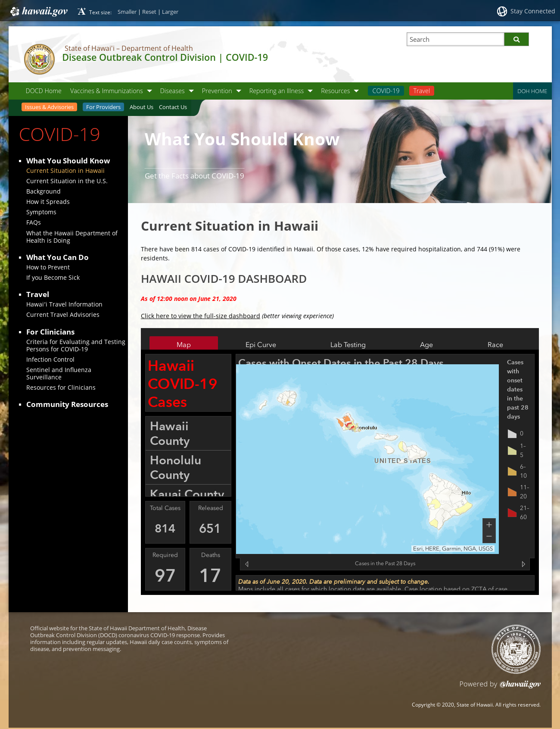Go to previous map with left arrow

(x=247, y=564)
